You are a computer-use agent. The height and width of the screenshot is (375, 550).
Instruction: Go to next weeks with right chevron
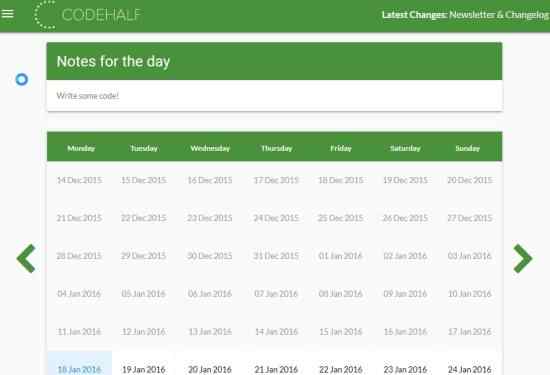(523, 259)
